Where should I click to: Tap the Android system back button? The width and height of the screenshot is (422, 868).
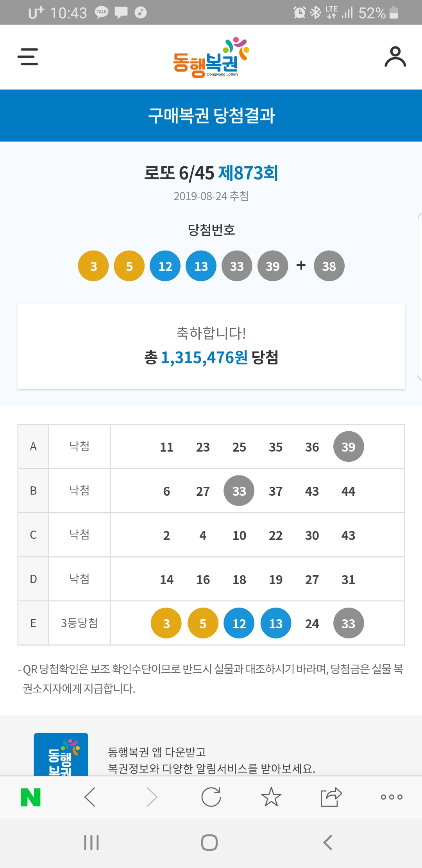(328, 842)
